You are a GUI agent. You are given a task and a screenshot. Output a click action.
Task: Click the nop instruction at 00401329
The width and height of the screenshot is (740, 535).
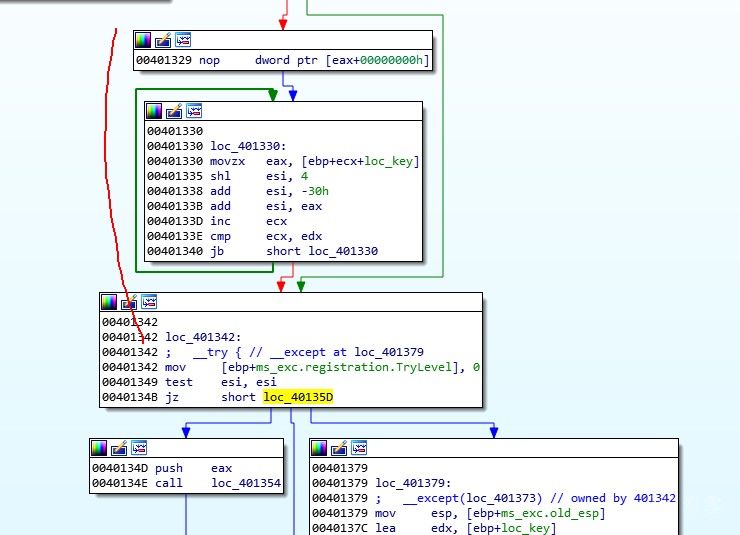(x=283, y=60)
